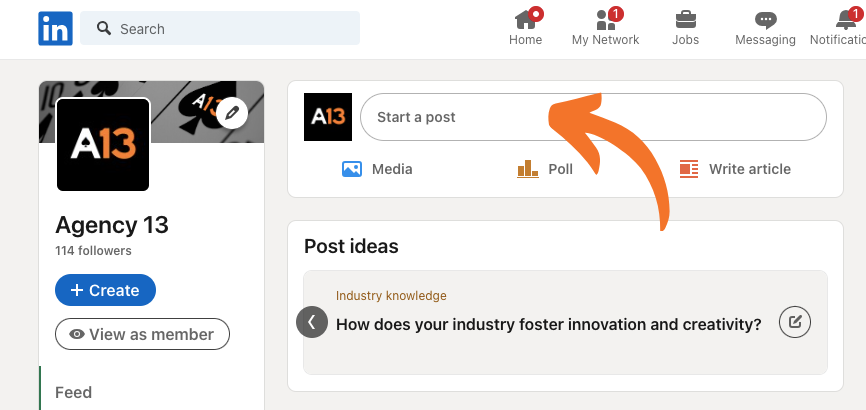This screenshot has width=866, height=410.
Task: Open Messaging speech bubble icon
Action: (x=765, y=21)
